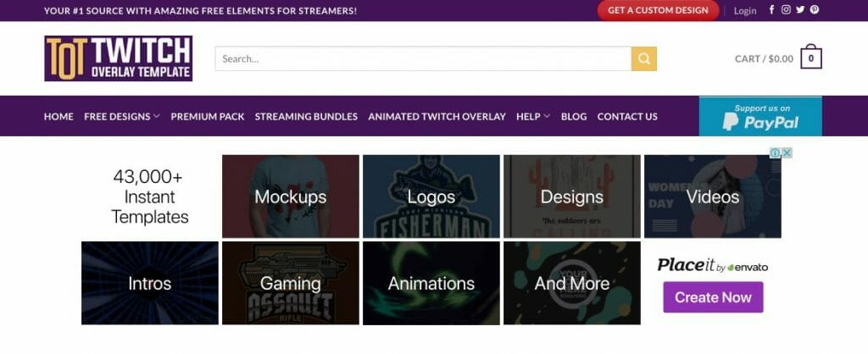Open the Facebook social icon

point(771,10)
